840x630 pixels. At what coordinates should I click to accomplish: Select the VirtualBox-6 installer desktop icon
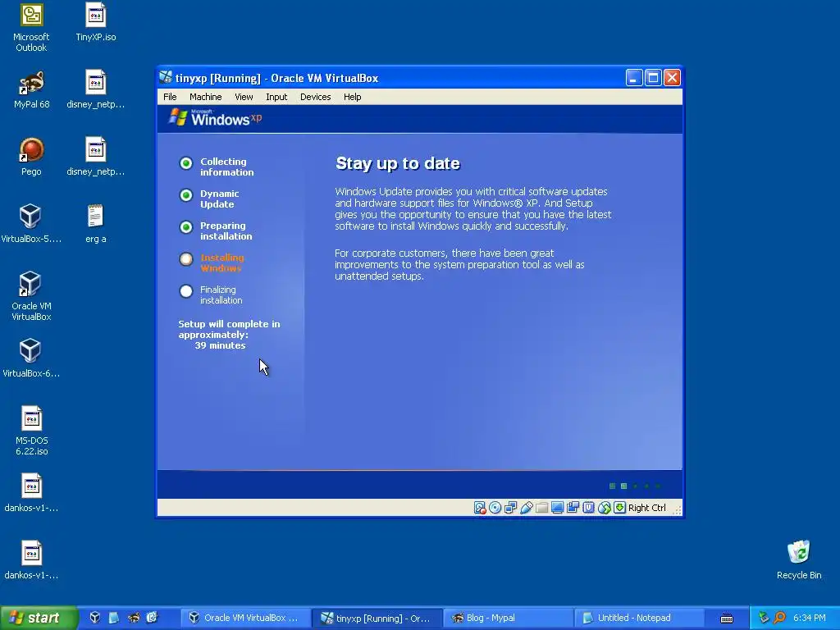click(x=31, y=358)
